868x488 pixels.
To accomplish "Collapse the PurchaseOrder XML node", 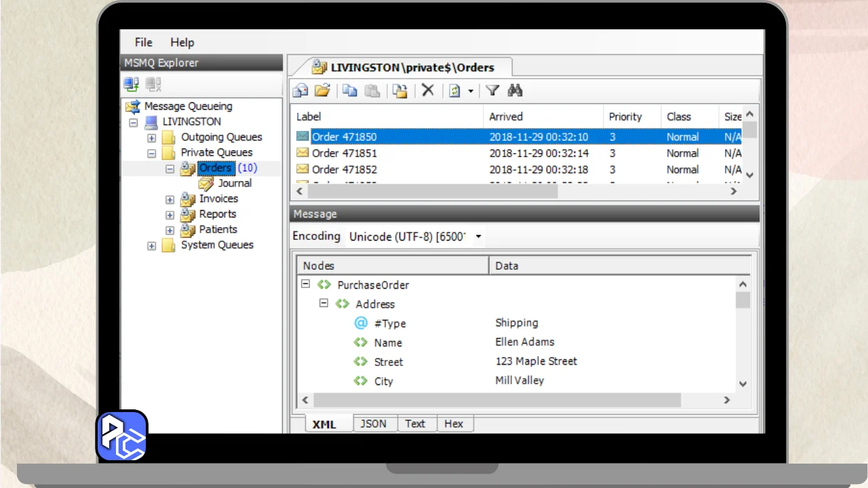I will (306, 285).
